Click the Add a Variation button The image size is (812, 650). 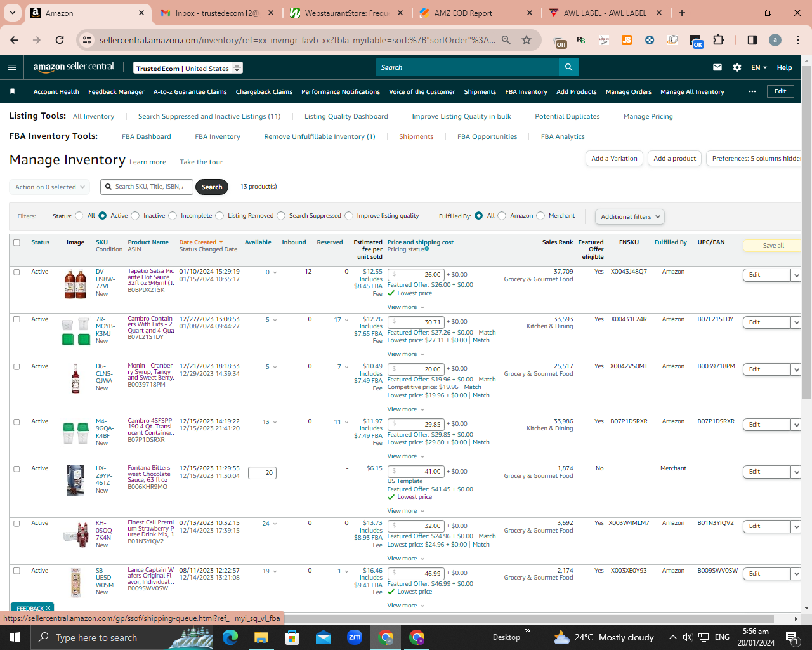click(614, 159)
